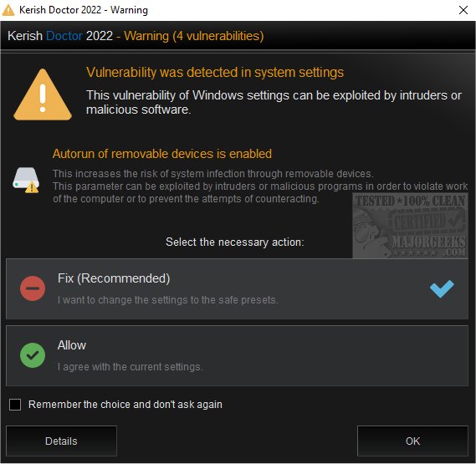Select the Allow option
This screenshot has height=464, width=476.
coord(237,355)
